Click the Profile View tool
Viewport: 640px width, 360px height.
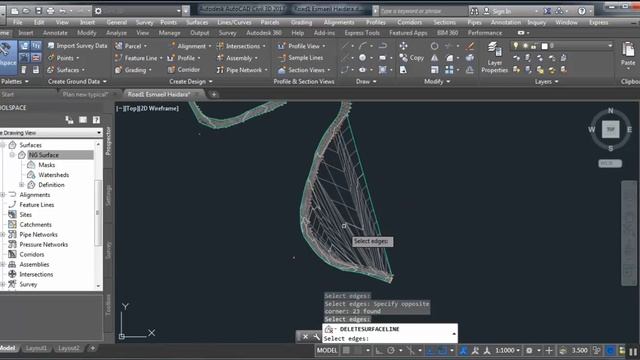[301, 46]
